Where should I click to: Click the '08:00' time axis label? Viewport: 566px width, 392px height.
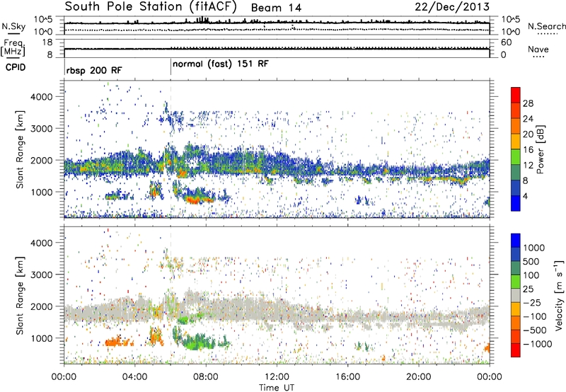coord(205,377)
